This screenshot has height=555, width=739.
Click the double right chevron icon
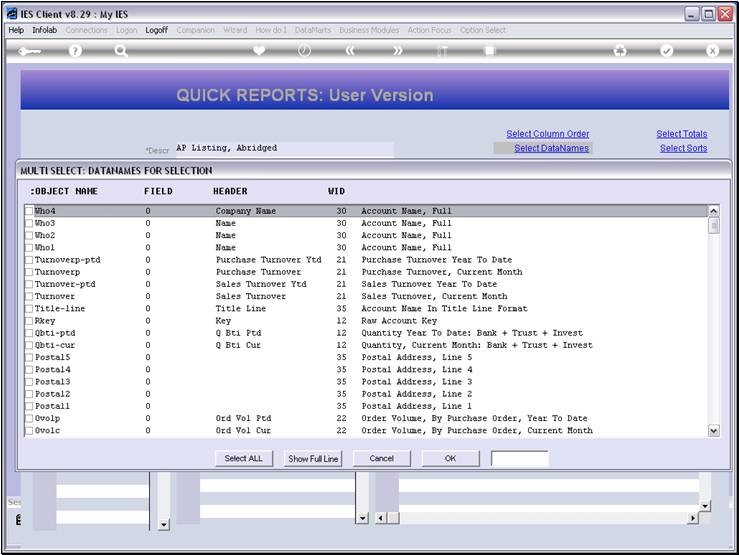point(398,51)
